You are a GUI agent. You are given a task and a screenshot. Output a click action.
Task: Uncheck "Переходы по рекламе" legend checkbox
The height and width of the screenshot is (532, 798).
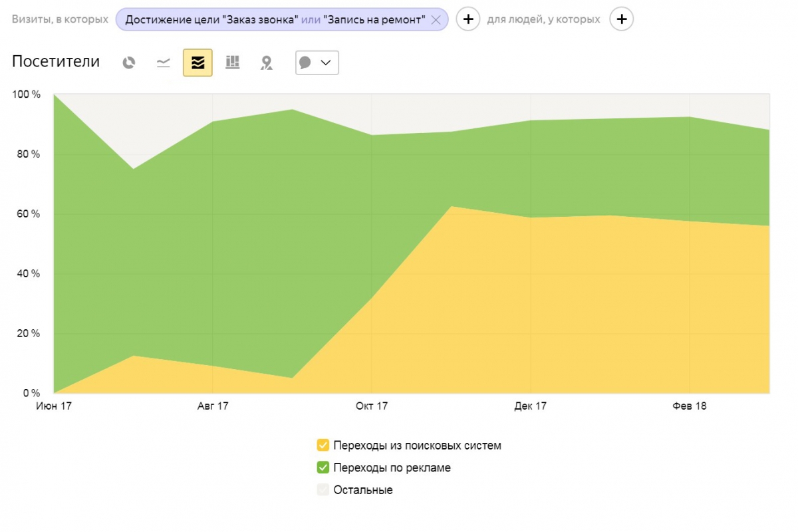point(323,467)
